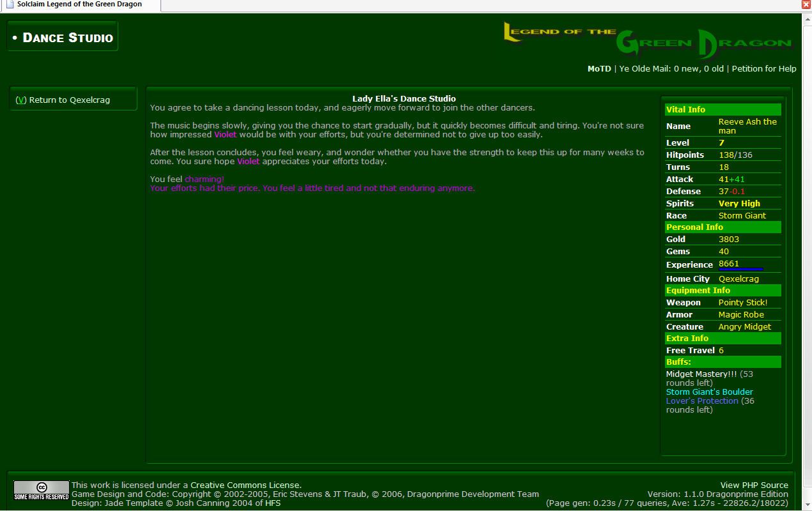Close the tab with the red X button
Viewport: 812px width, 511px height.
[x=806, y=4]
